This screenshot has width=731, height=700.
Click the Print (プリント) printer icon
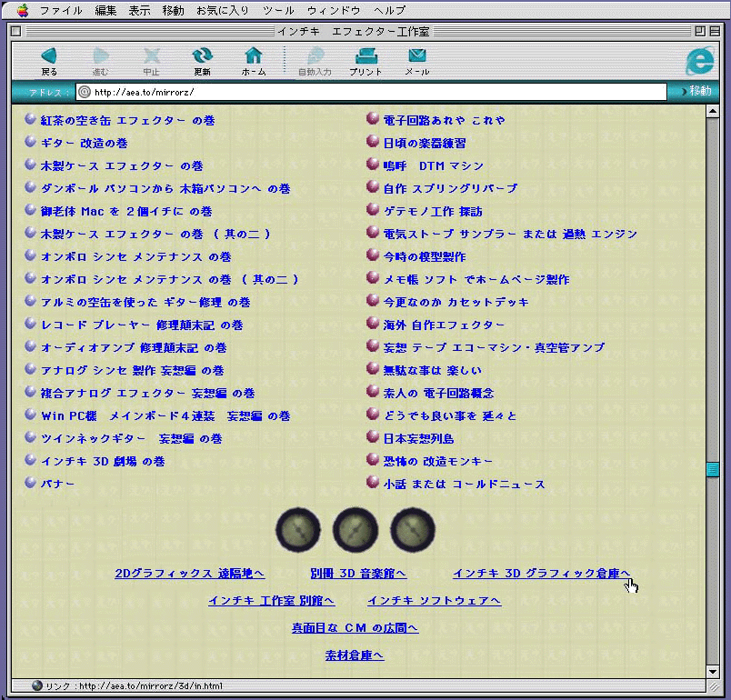pyautogui.click(x=365, y=56)
